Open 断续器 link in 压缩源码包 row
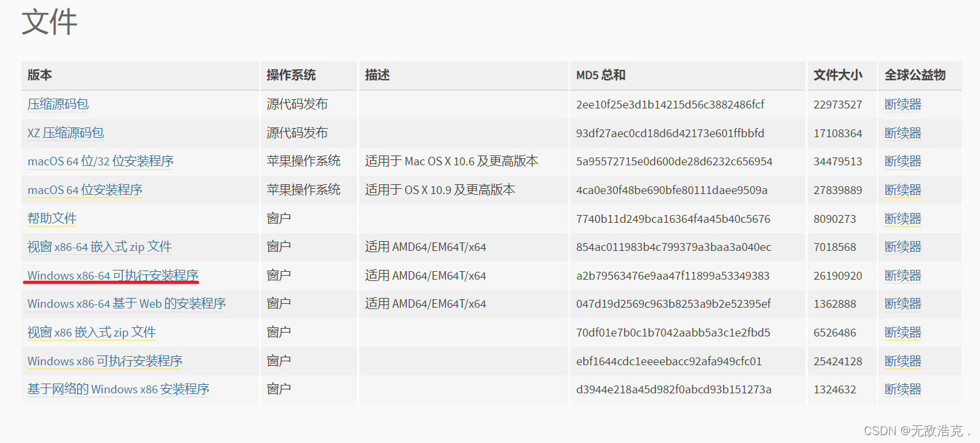Viewport: 980px width, 443px height. pyautogui.click(x=903, y=104)
